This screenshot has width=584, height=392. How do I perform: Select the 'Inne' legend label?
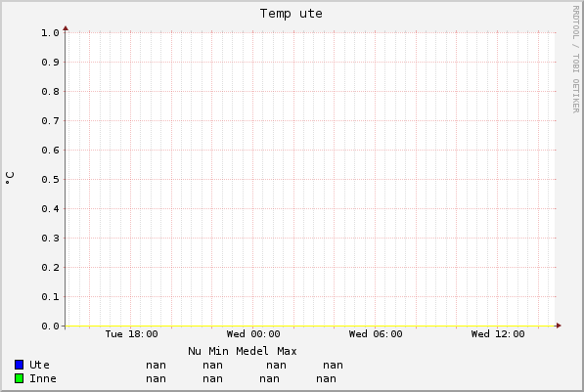(43, 378)
